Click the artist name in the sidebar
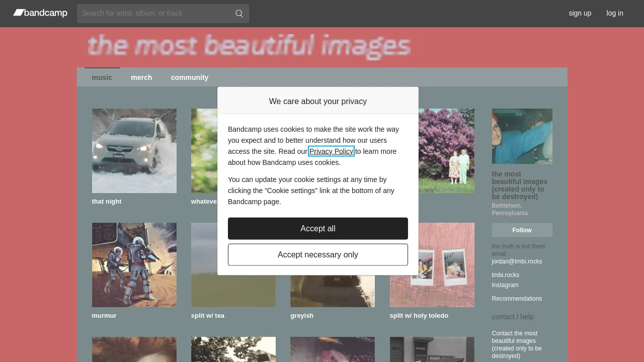Viewport: 644px width, 362px height. click(x=520, y=186)
